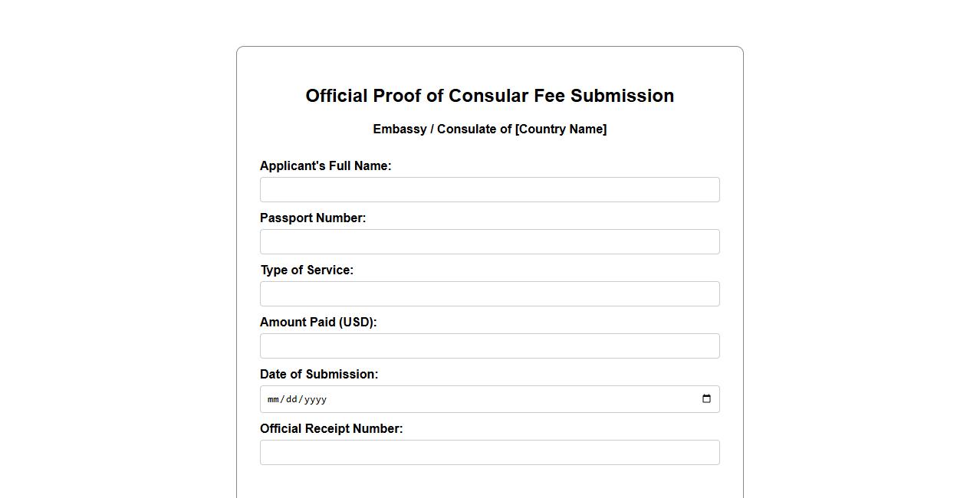
Task: Click the word "Submission" in the main title
Action: pos(622,96)
